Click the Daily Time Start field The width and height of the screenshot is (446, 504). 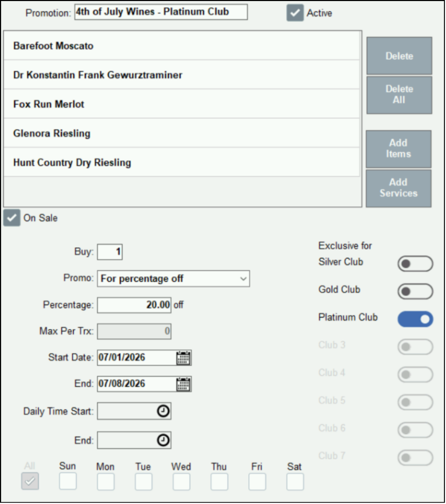pos(134,412)
